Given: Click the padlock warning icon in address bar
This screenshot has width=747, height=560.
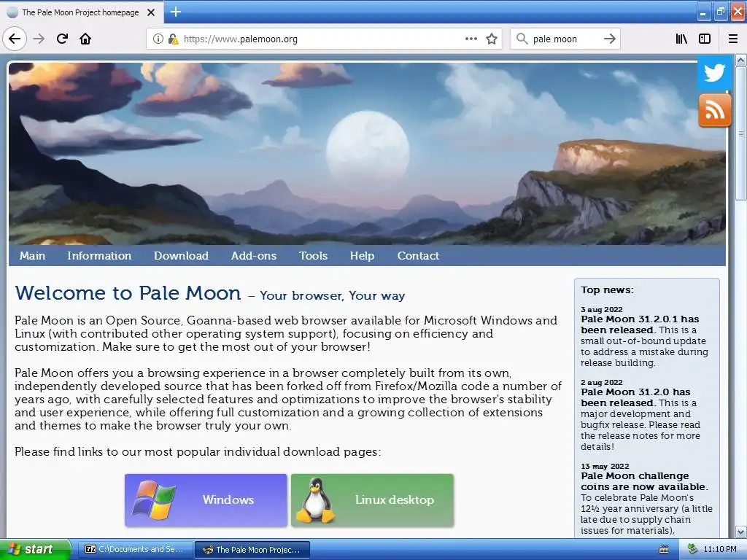Looking at the screenshot, I should tap(173, 39).
